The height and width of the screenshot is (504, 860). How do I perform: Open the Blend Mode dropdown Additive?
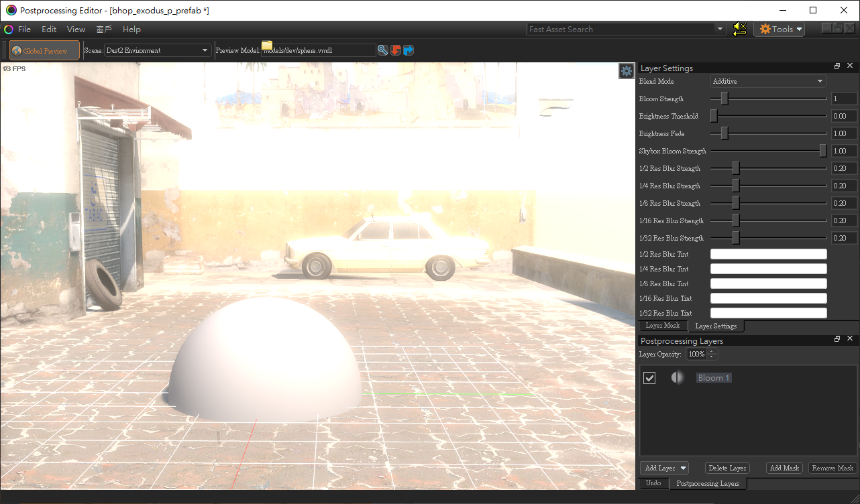pos(768,81)
